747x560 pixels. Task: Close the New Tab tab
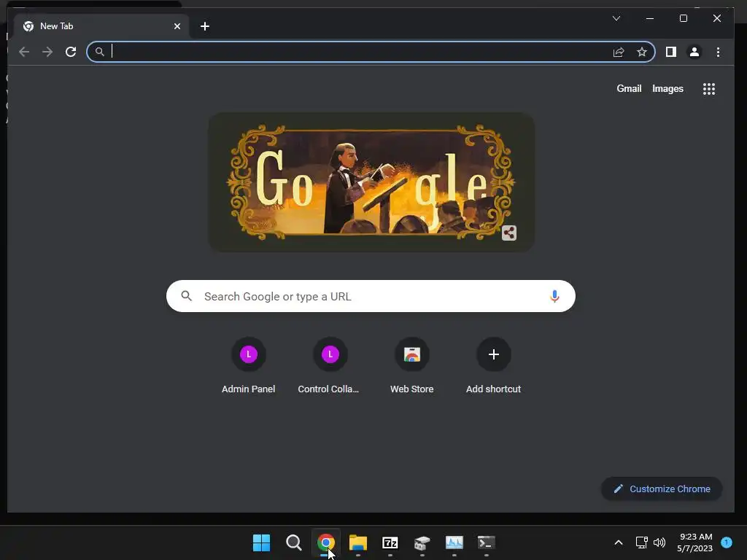point(177,26)
